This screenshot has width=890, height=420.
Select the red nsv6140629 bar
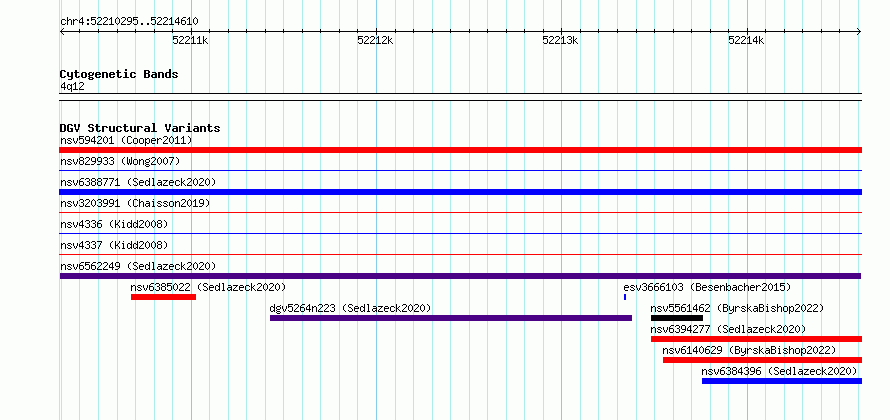(x=762, y=360)
